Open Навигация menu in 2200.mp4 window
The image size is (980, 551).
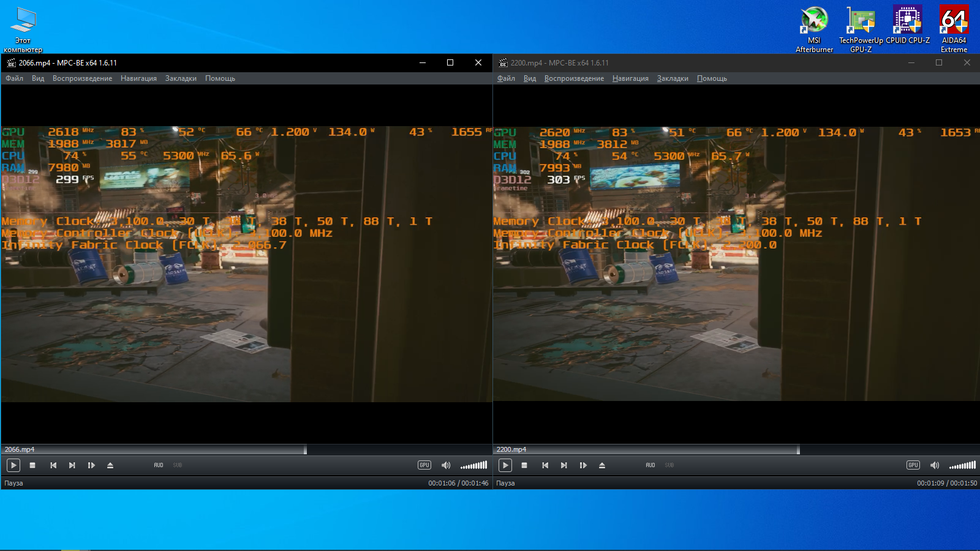pyautogui.click(x=630, y=78)
